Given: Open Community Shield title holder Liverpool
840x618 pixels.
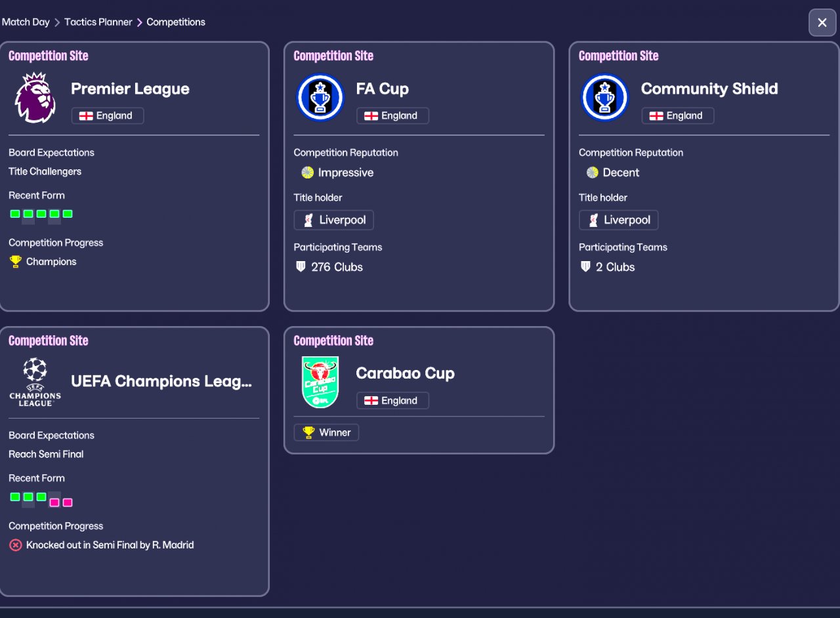Looking at the screenshot, I should (x=619, y=220).
